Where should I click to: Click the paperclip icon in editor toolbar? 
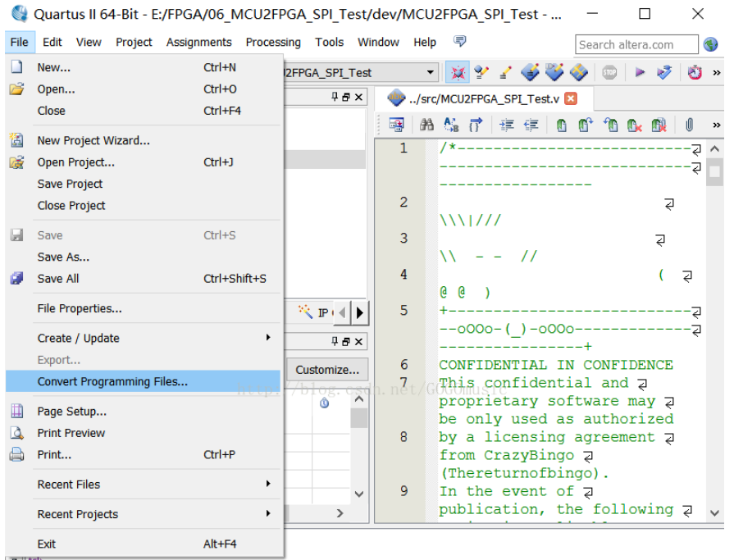(689, 125)
